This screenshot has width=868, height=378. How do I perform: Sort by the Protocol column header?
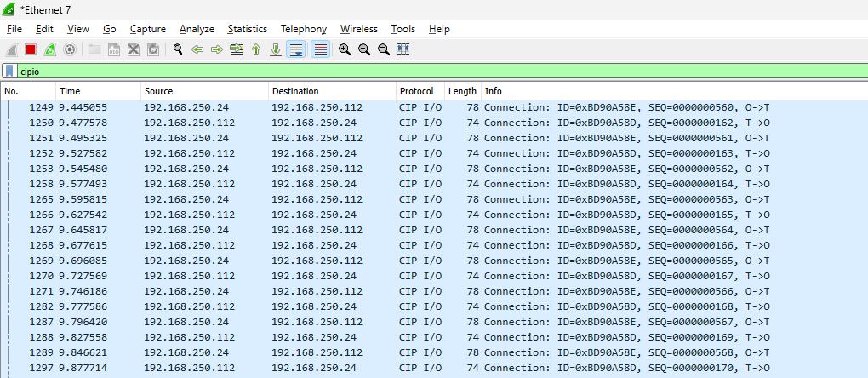point(417,91)
